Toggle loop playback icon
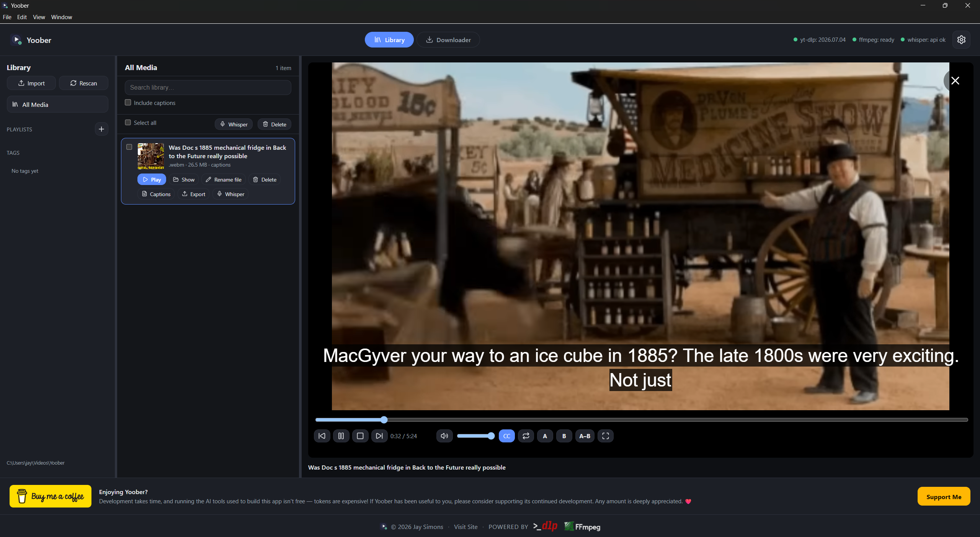Screen dimensions: 980x537 click(526, 436)
